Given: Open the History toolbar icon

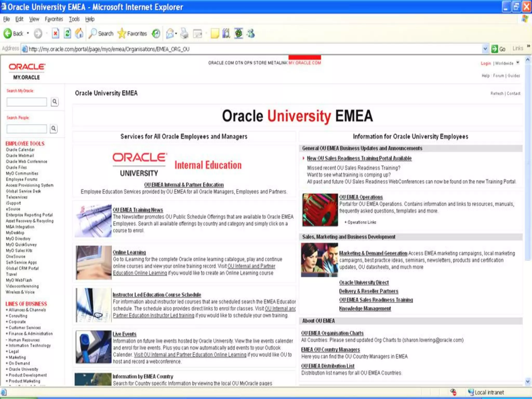Looking at the screenshot, I should tap(156, 34).
